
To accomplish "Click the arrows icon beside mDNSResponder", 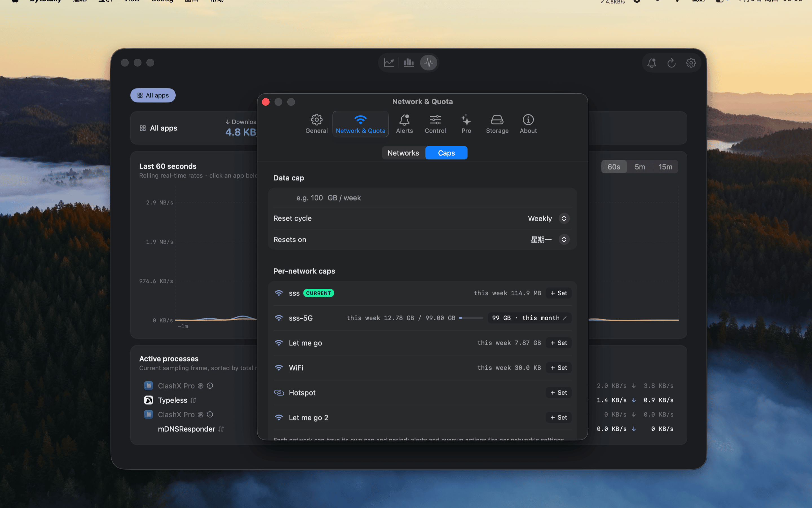I will pos(221,429).
